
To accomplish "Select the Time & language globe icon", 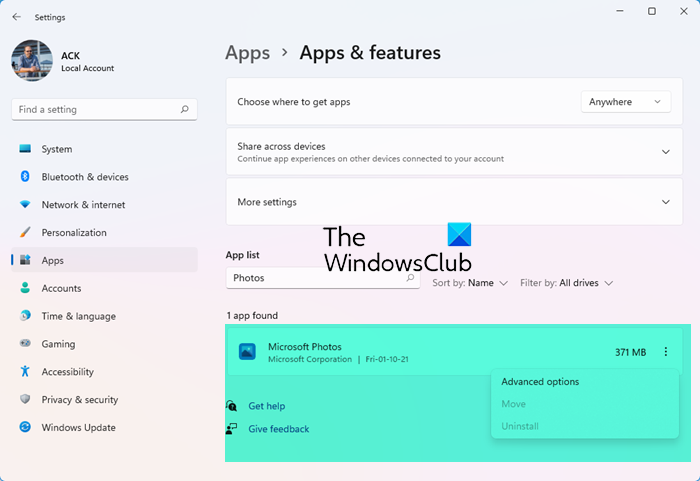I will tap(25, 316).
